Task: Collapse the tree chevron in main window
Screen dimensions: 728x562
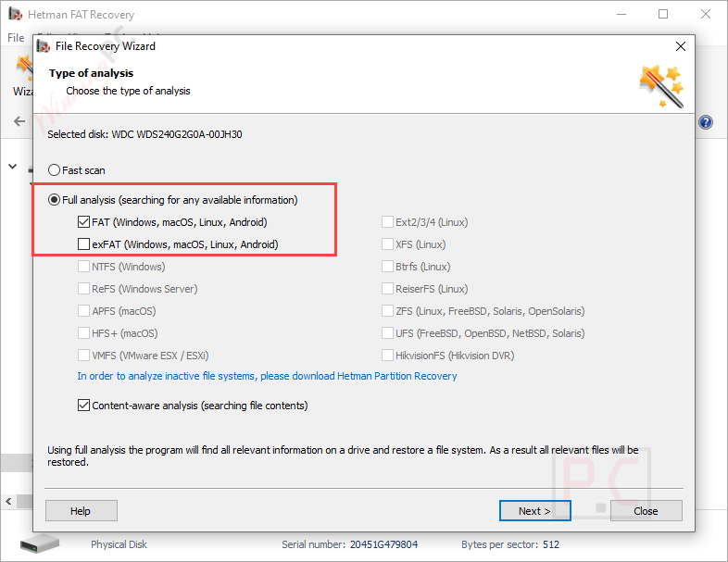Action: 13,166
